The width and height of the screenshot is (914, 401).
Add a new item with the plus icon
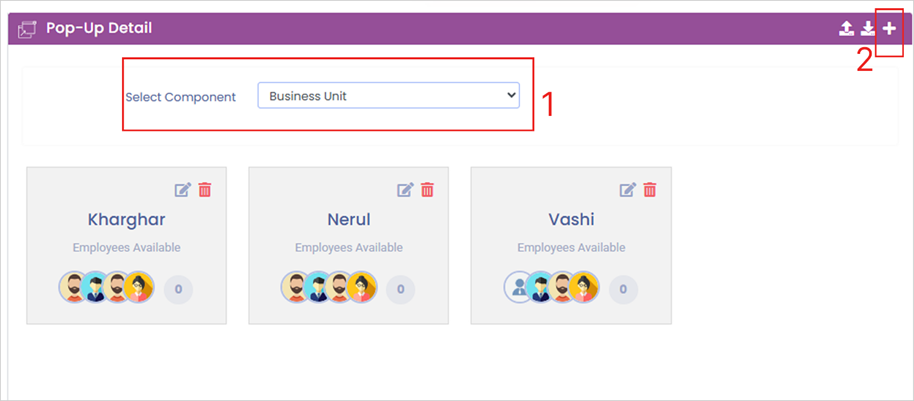tap(889, 29)
